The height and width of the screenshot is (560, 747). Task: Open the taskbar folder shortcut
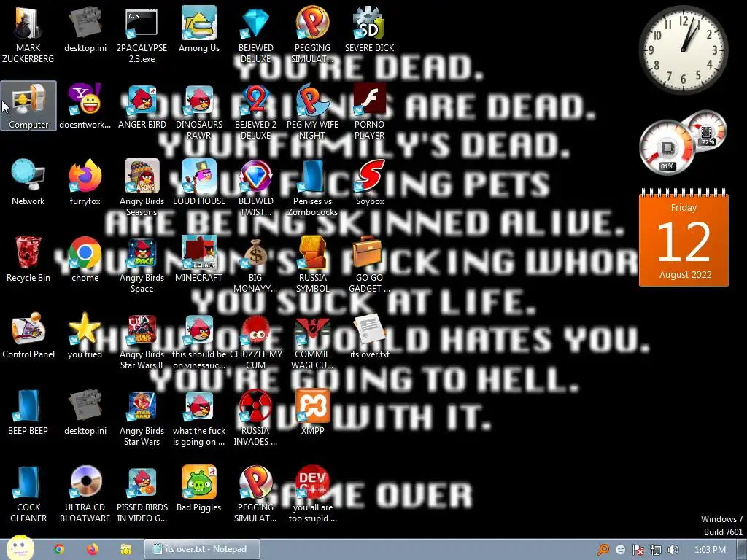coord(125,549)
